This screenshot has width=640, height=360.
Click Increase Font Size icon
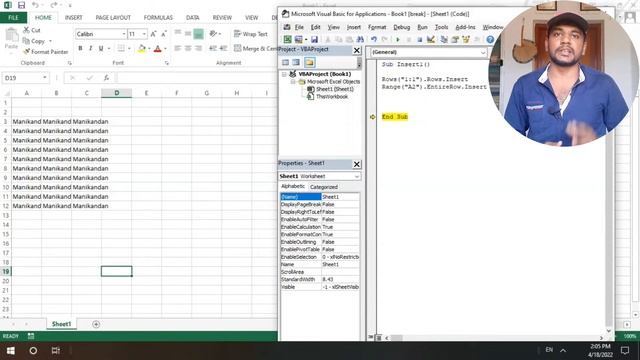(153, 34)
